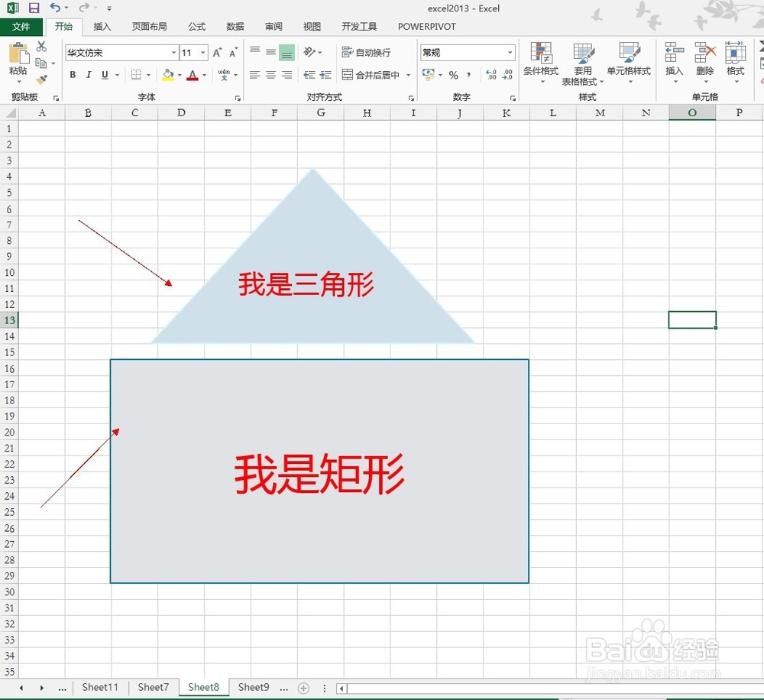764x700 pixels.
Task: Switch to the POWERPIVOT tab
Action: point(427,27)
